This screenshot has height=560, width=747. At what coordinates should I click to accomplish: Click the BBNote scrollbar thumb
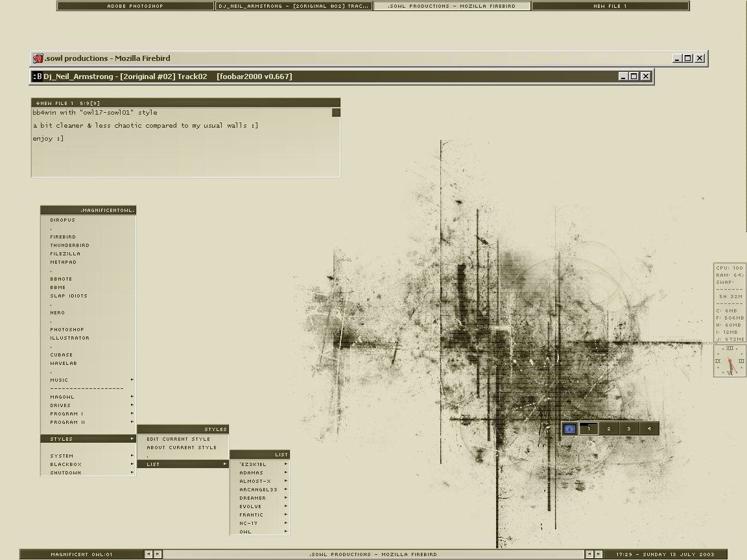click(336, 112)
